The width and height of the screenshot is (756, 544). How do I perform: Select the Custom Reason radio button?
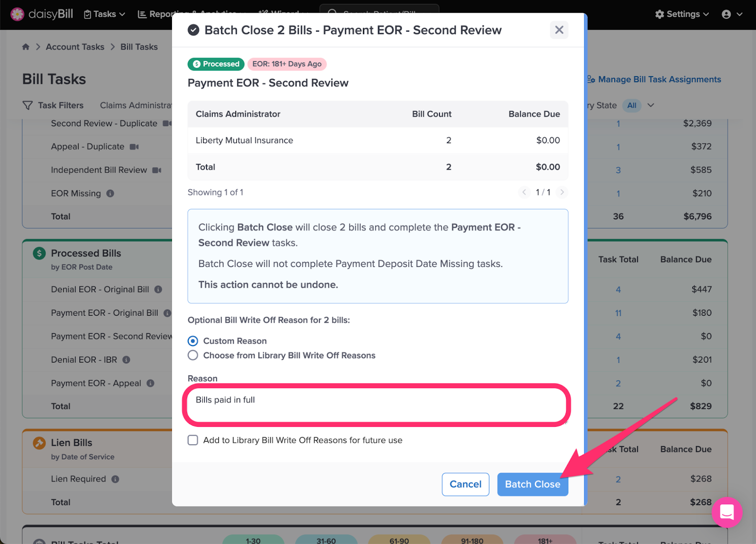193,341
